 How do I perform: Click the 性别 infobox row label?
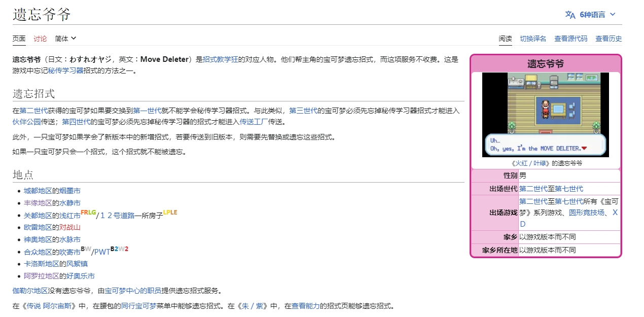pyautogui.click(x=510, y=175)
